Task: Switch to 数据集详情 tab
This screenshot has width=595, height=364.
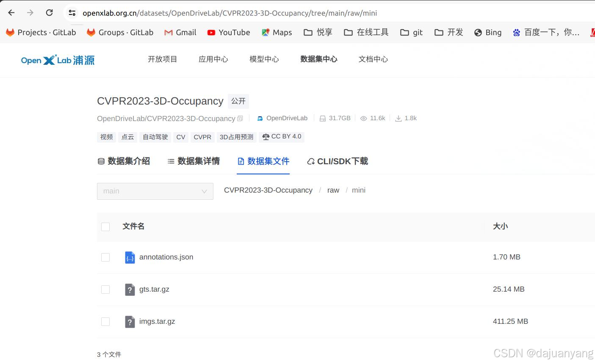Action: pos(194,161)
